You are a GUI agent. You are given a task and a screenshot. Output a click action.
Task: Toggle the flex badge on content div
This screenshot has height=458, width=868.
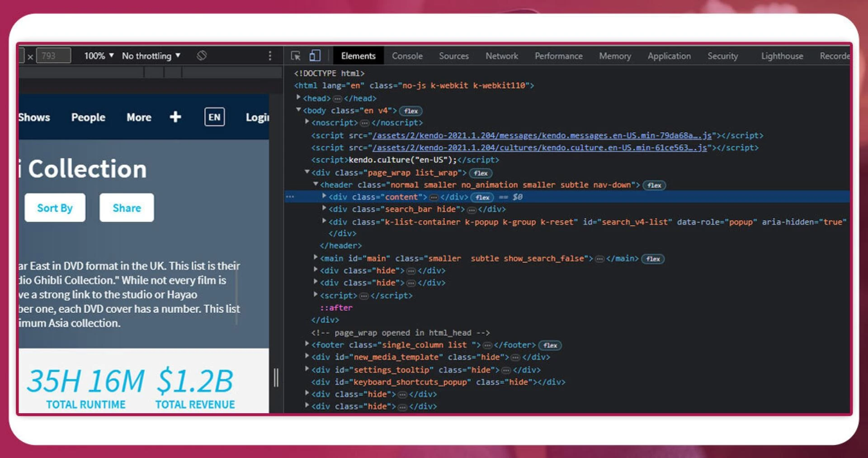(482, 197)
